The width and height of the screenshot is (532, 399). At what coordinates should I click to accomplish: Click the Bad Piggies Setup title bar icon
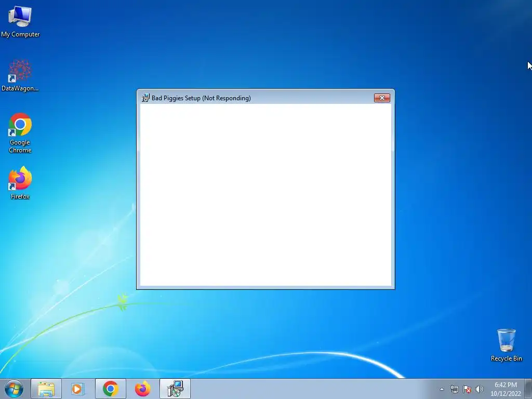pos(145,98)
